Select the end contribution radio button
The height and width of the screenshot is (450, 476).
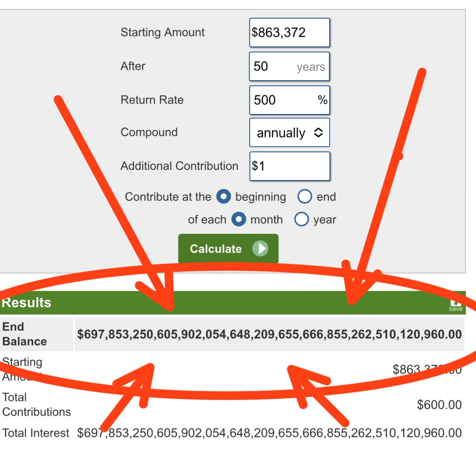[x=305, y=196]
